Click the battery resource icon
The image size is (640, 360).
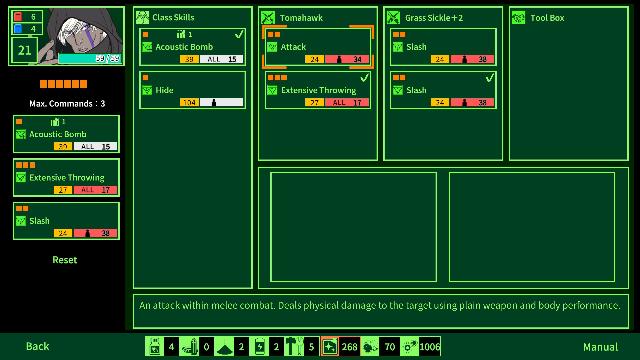259,347
